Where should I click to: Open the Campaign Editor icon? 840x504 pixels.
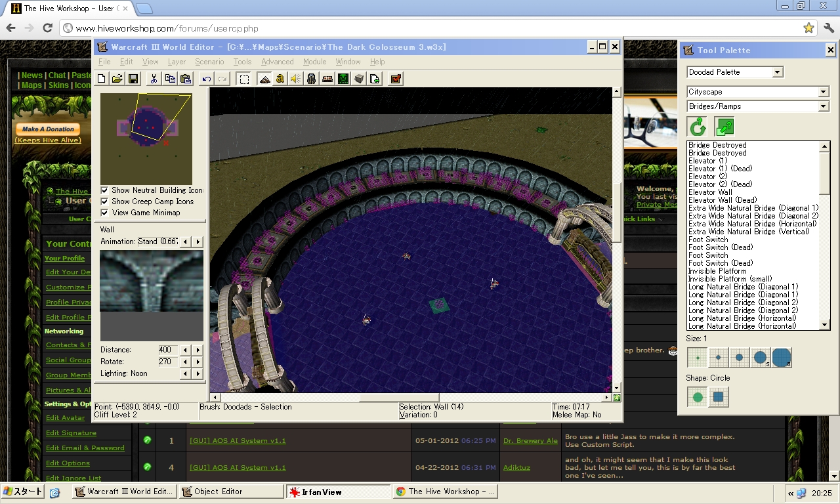[327, 79]
